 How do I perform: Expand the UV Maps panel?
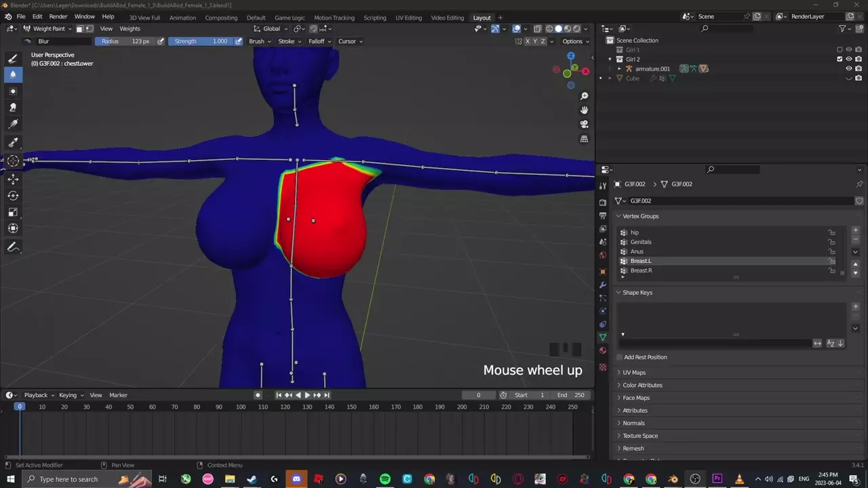click(634, 372)
